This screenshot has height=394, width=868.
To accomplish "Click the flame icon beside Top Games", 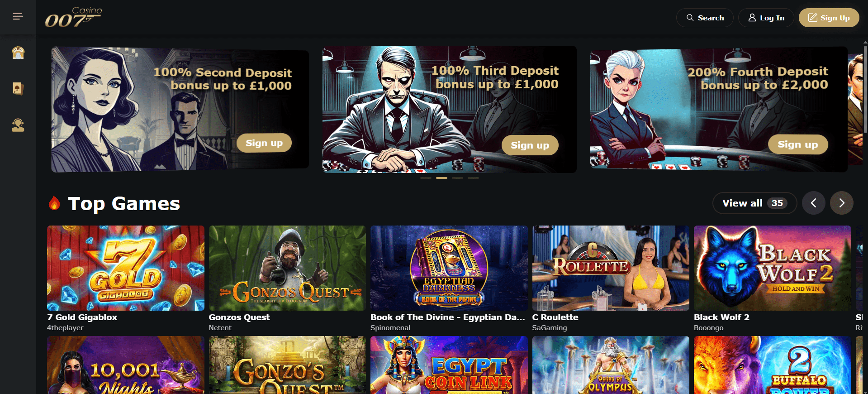I will coord(54,203).
